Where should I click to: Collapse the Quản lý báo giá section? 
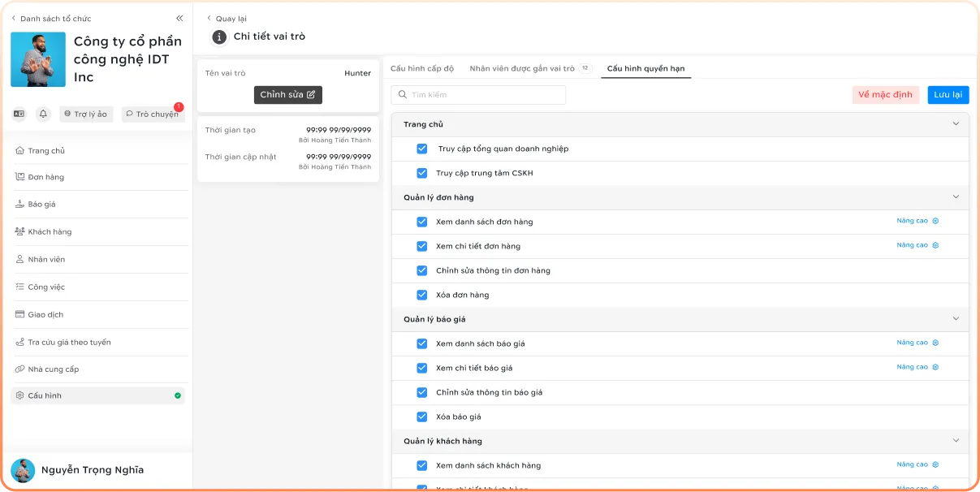pyautogui.click(x=956, y=319)
